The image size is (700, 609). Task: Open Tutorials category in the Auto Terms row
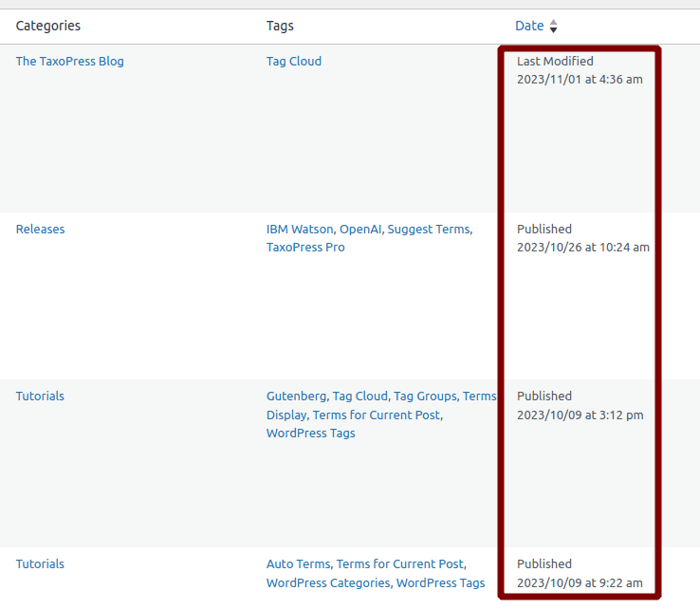click(40, 563)
